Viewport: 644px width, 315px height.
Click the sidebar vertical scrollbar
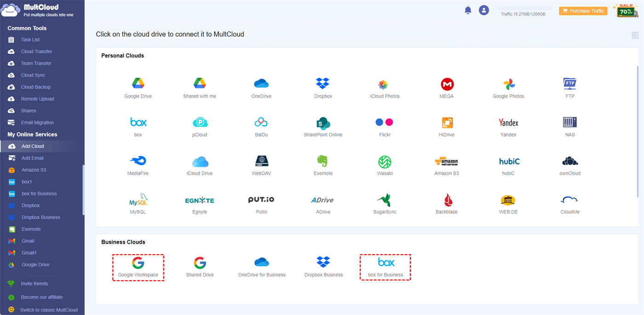(x=83, y=190)
